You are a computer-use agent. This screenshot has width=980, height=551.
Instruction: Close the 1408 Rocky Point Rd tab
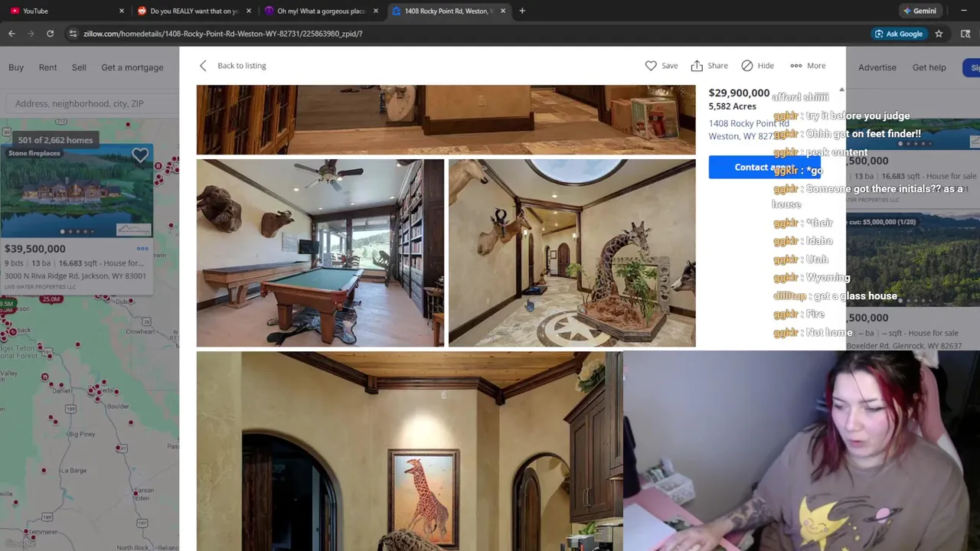click(x=503, y=11)
